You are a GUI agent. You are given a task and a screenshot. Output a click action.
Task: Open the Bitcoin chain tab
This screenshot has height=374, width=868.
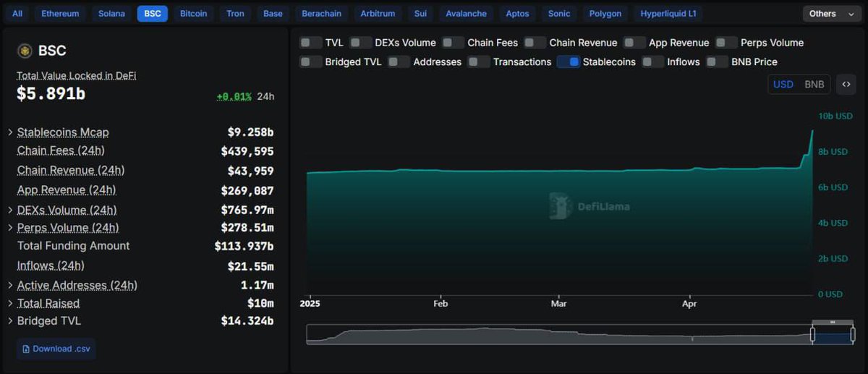pyautogui.click(x=193, y=14)
